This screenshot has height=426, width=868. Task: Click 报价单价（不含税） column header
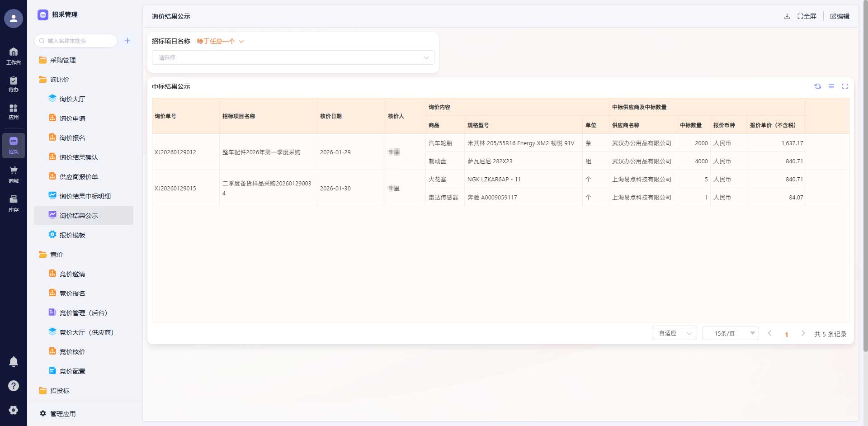point(776,125)
